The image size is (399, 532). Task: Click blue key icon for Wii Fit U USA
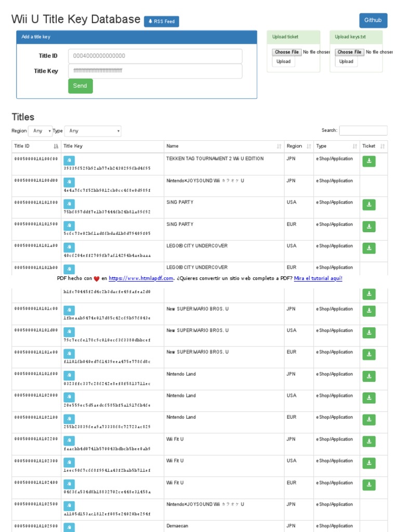pos(69,462)
